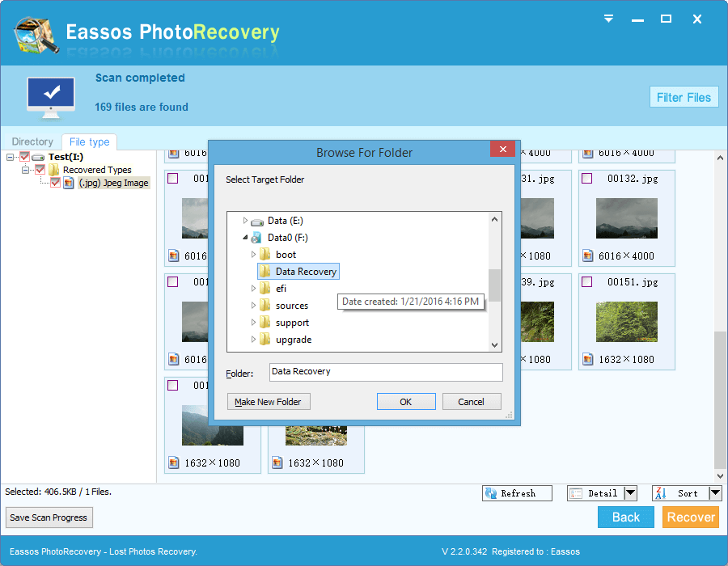Click the Data0 (F:) drive icon

point(256,238)
